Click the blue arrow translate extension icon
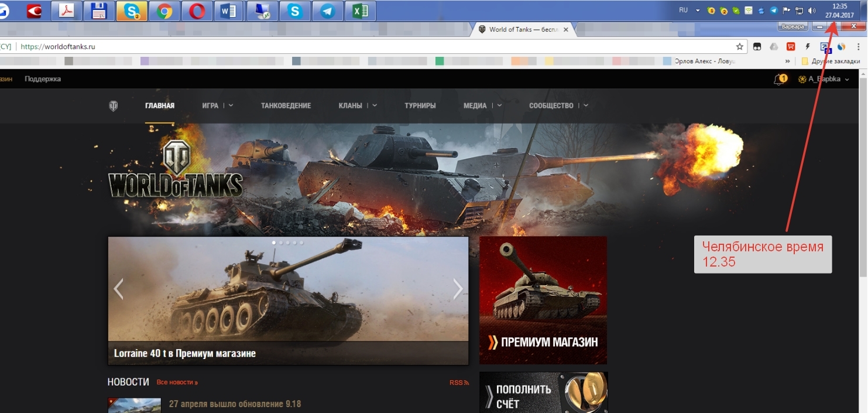The height and width of the screenshot is (413, 868). point(825,47)
